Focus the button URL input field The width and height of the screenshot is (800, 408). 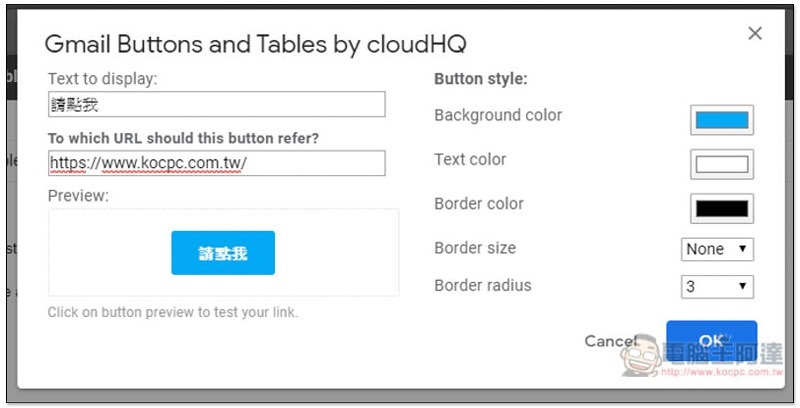217,163
